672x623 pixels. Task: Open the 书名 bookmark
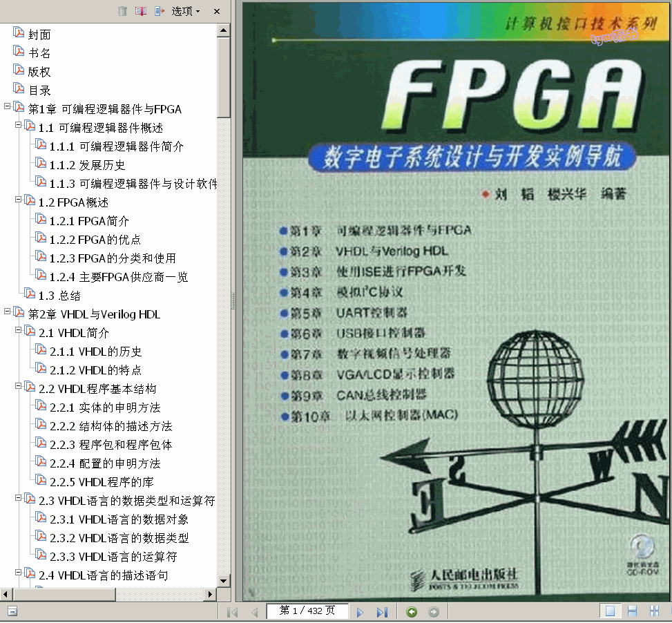pos(39,53)
